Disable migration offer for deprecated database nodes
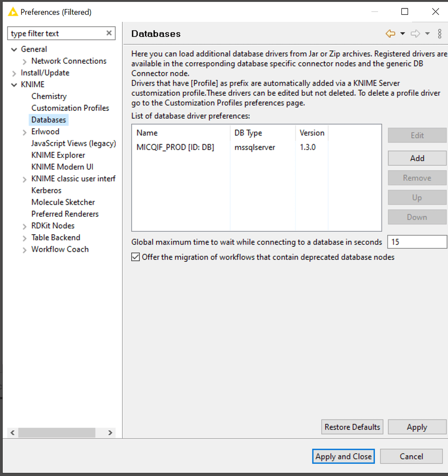 [x=136, y=257]
